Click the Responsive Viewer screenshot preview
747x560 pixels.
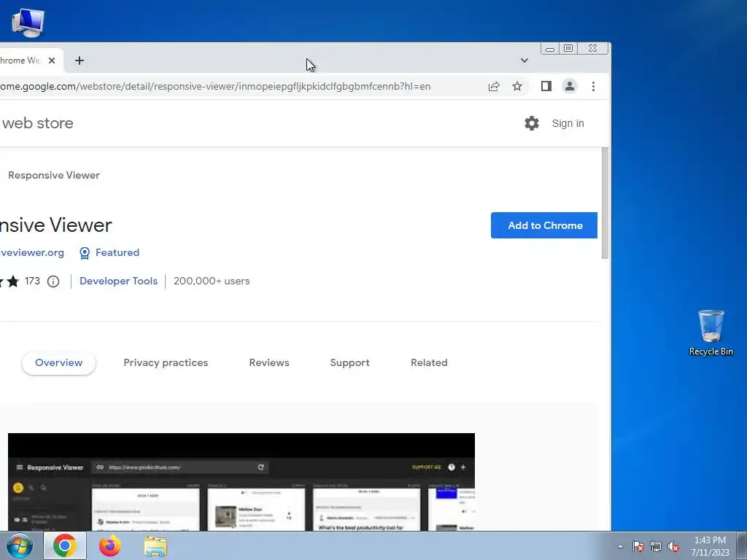(x=241, y=482)
